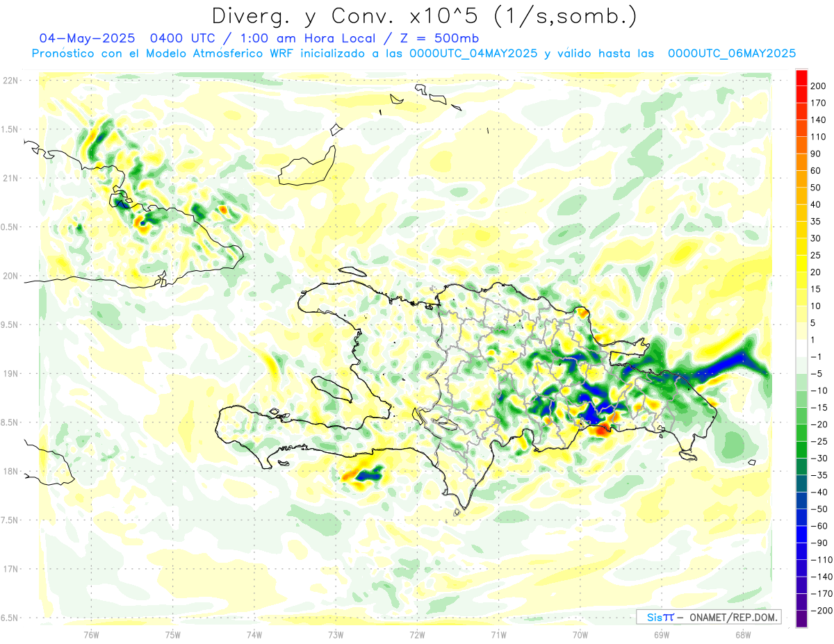Click the bottom purple swatch below -200
Screen dimensions: 834x644
[x=801, y=619]
